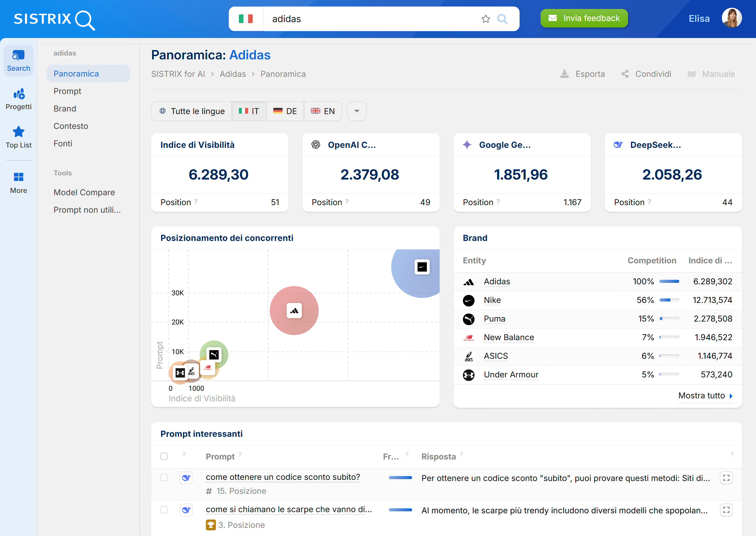This screenshot has height=536, width=756.
Task: Click the star favorite icon in search bar
Action: (486, 19)
